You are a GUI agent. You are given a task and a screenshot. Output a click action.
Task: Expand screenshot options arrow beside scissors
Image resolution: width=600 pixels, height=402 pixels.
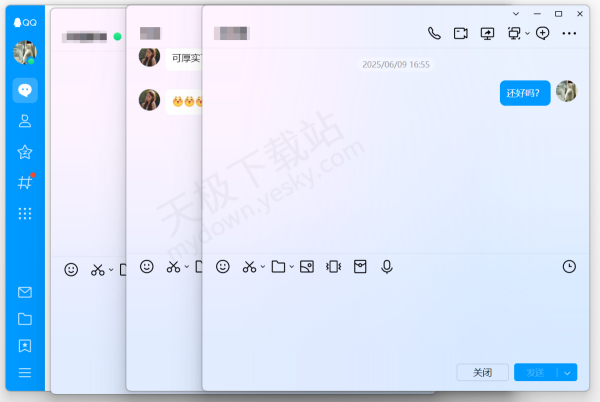click(x=263, y=267)
